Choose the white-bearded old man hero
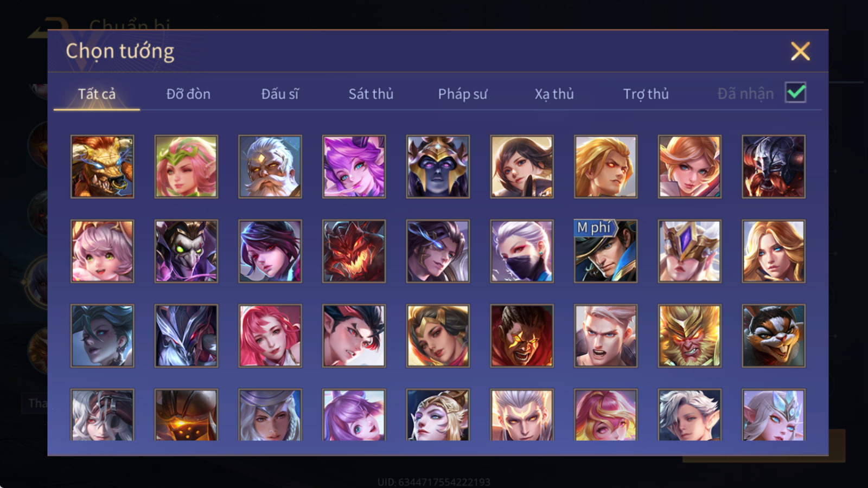 [270, 166]
